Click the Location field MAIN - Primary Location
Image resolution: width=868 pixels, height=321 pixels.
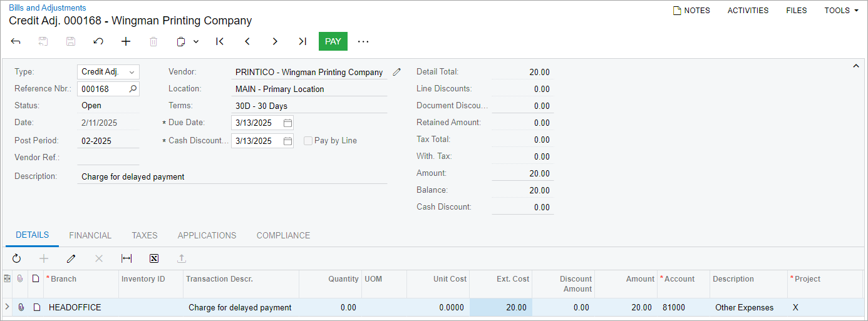(x=309, y=89)
